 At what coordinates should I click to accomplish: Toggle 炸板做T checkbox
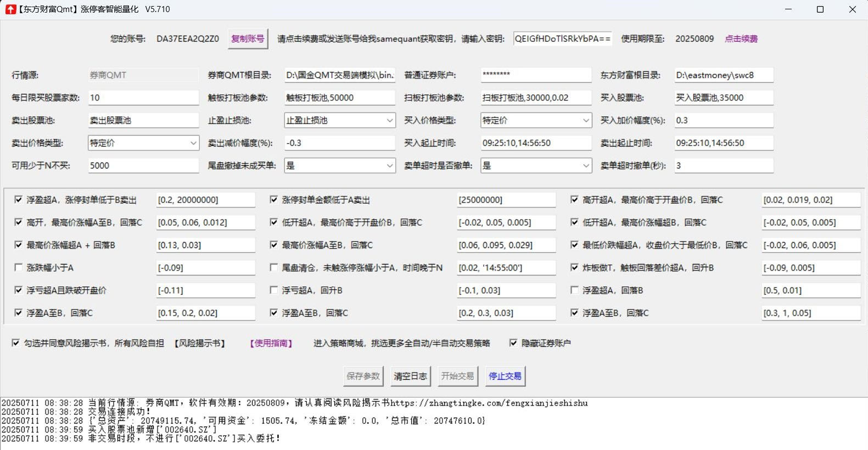pos(574,268)
